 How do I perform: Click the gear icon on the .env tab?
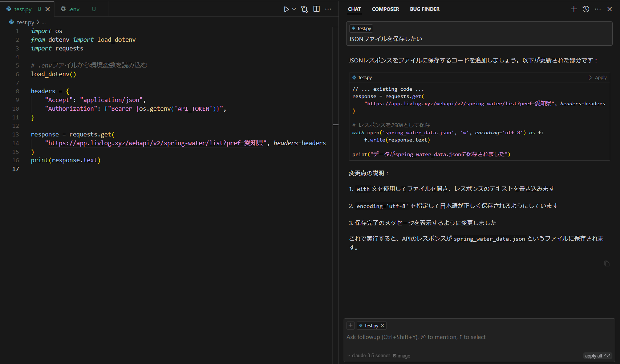pyautogui.click(x=63, y=9)
